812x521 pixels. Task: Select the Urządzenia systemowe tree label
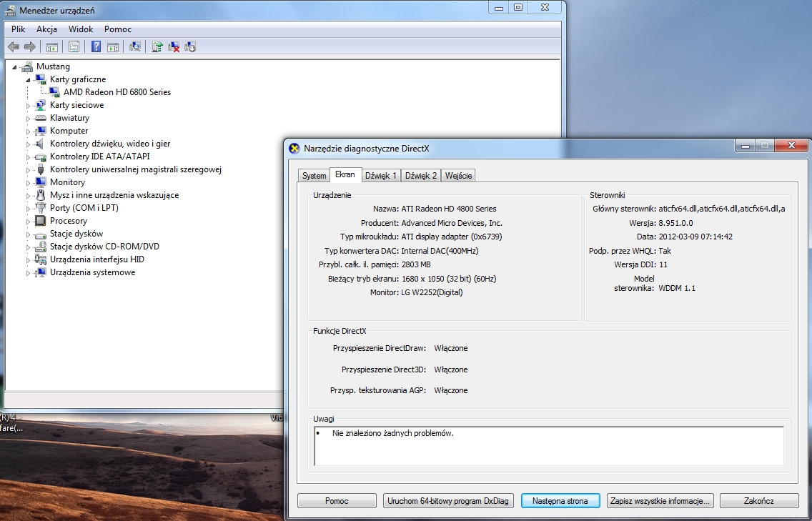pos(93,272)
